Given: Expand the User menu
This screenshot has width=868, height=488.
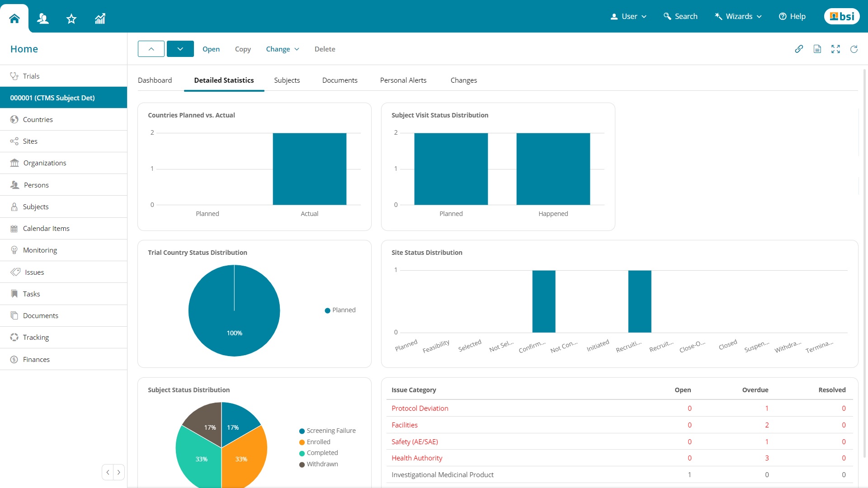Looking at the screenshot, I should [x=628, y=16].
